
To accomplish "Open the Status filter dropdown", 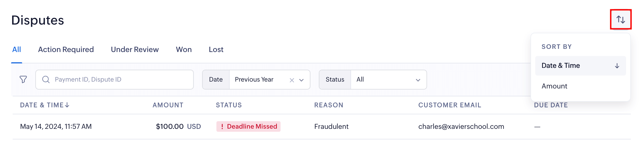I will click(x=388, y=79).
